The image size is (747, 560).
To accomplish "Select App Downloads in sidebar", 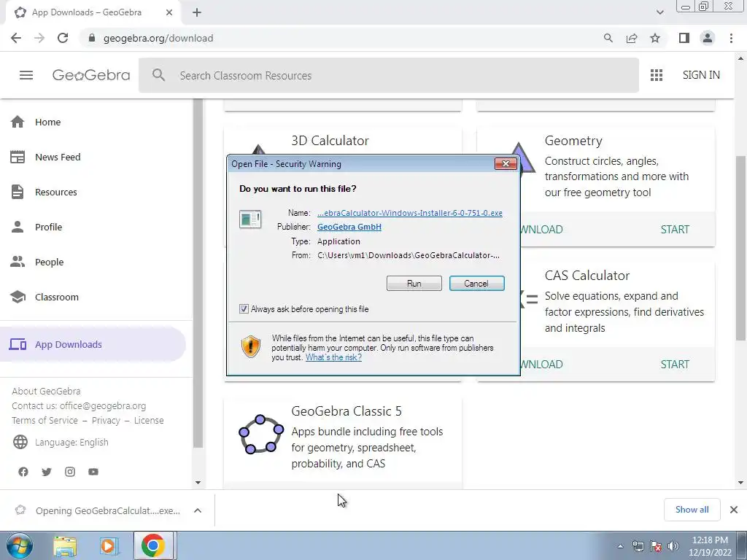I will coord(93,344).
